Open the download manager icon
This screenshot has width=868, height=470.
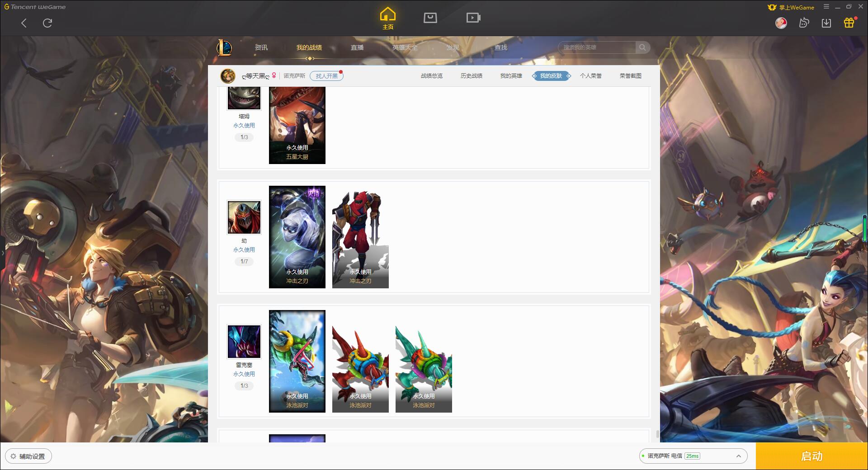(x=826, y=23)
